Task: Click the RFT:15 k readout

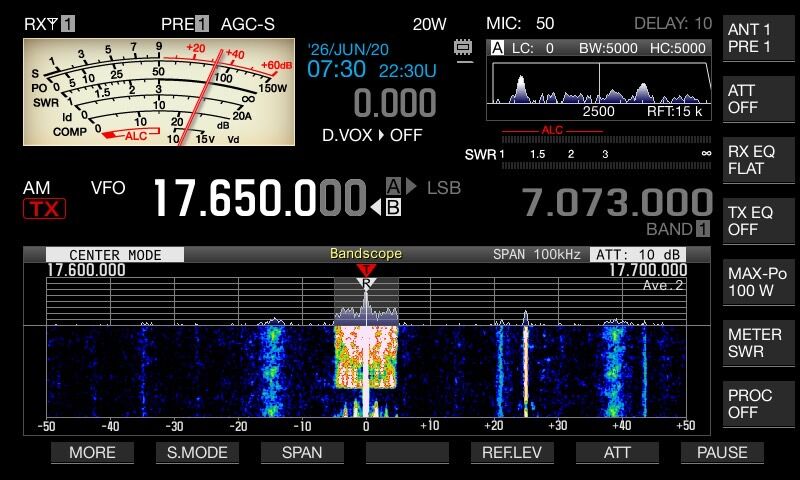Action: tap(674, 112)
